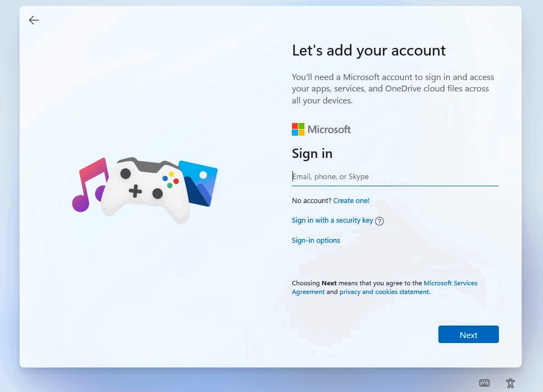Viewport: 543px width, 392px height.
Task: Open Sign-in options
Action: click(x=315, y=240)
